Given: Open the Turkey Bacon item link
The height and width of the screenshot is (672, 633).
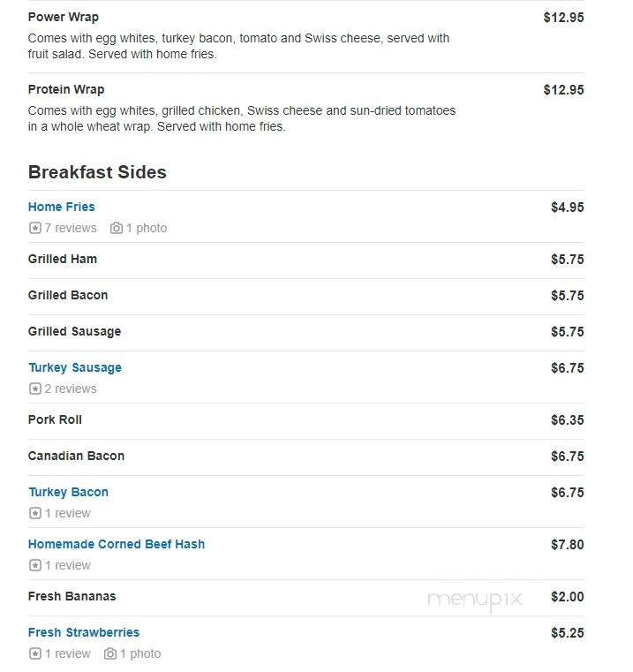Looking at the screenshot, I should [x=68, y=492].
